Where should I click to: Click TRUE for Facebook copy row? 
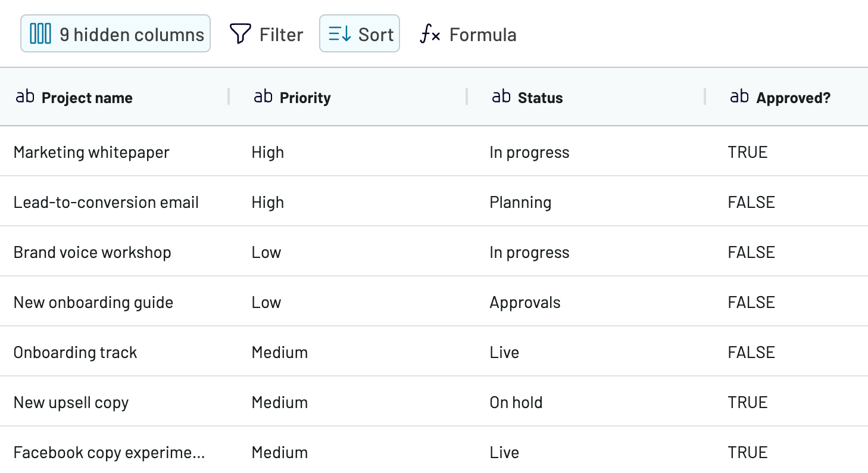(748, 453)
